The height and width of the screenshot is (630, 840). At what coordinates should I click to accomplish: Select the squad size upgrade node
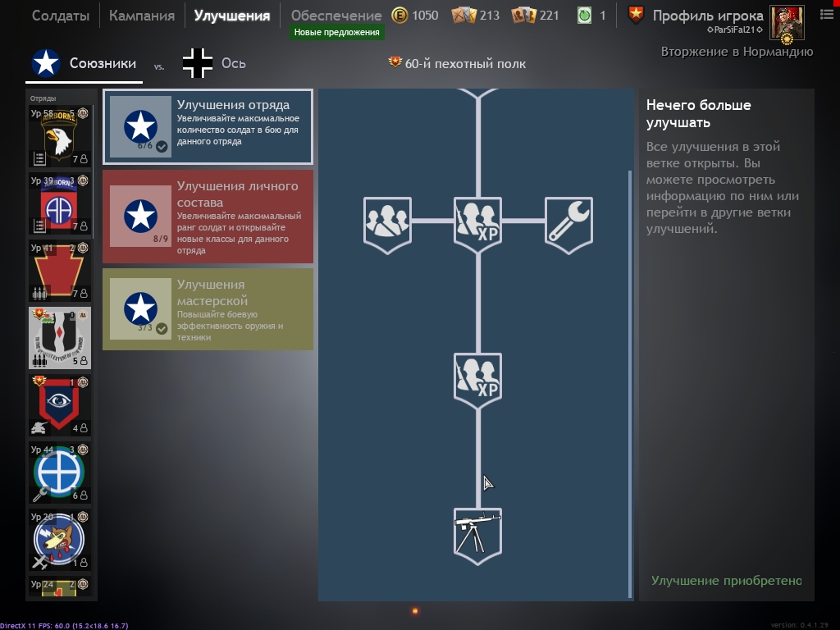tap(387, 221)
